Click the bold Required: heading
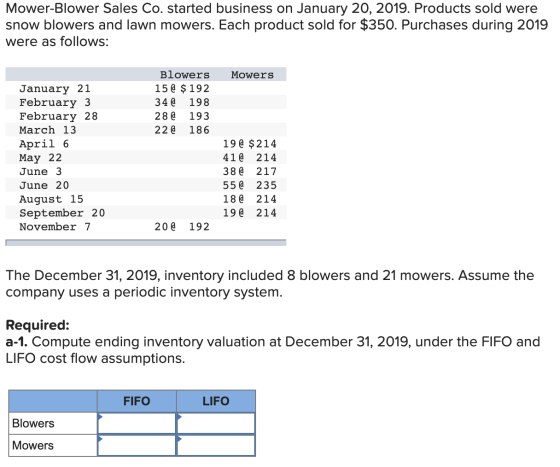This screenshot has height=467, width=560. (38, 325)
